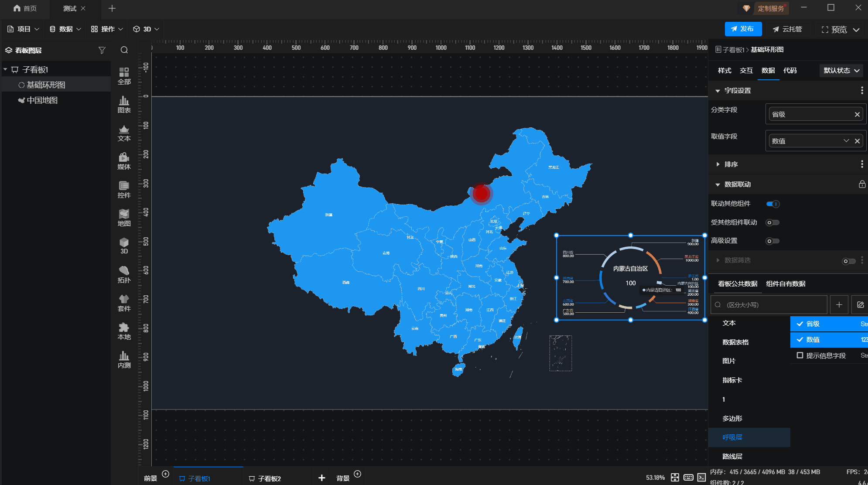Open the 默认状态 state dropdown
This screenshot has height=485, width=868.
(841, 71)
